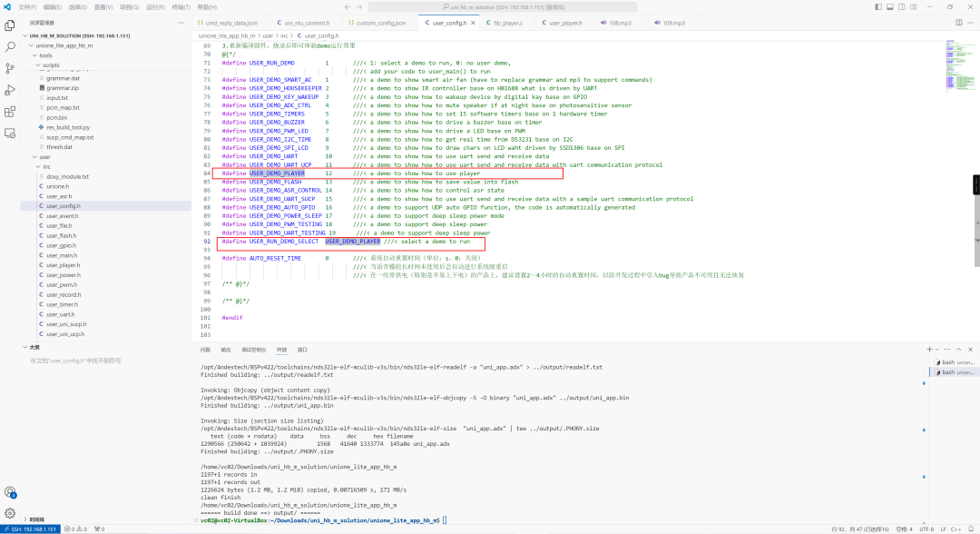This screenshot has height=534, width=980.
Task: Open Run and Debug view
Action: (11, 90)
